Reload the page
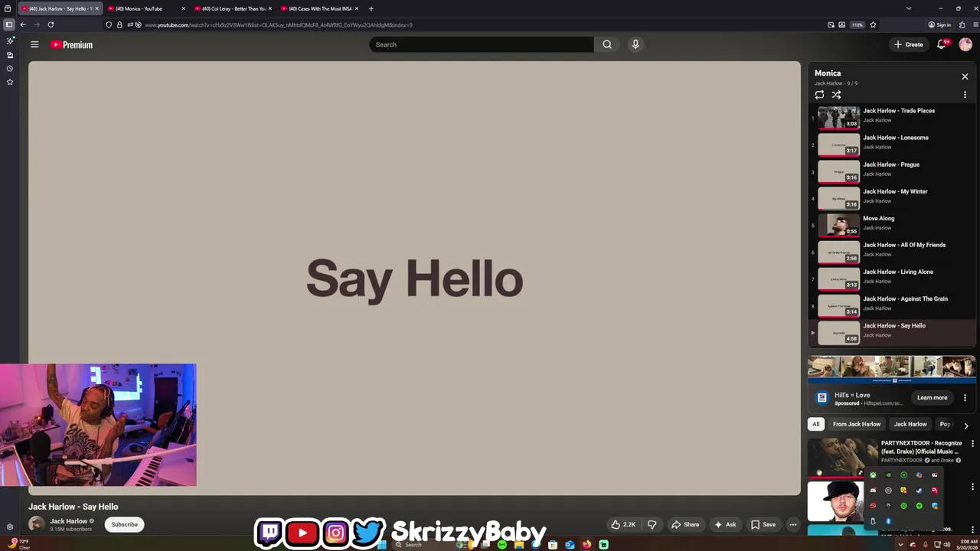Viewport: 980px width, 551px height. [x=51, y=24]
